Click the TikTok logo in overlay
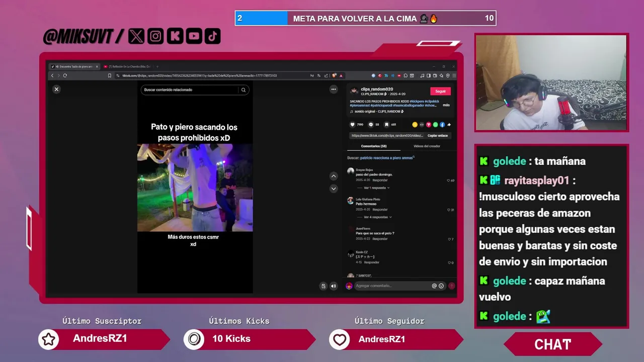Image resolution: width=644 pixels, height=362 pixels. [x=212, y=36]
